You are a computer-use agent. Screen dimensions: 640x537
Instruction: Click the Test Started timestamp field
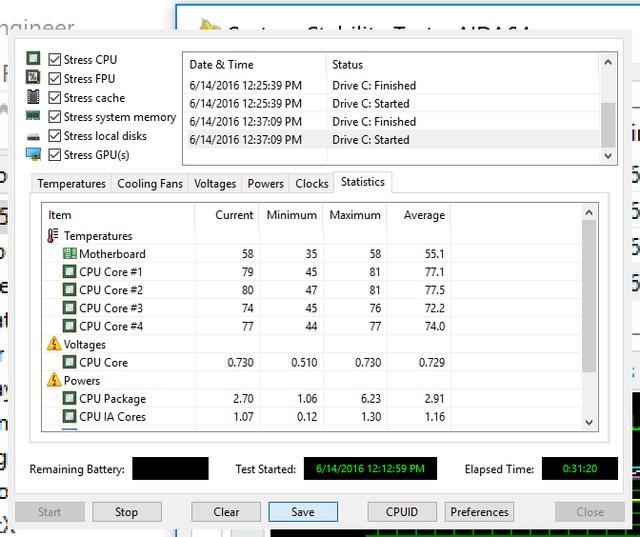(370, 468)
